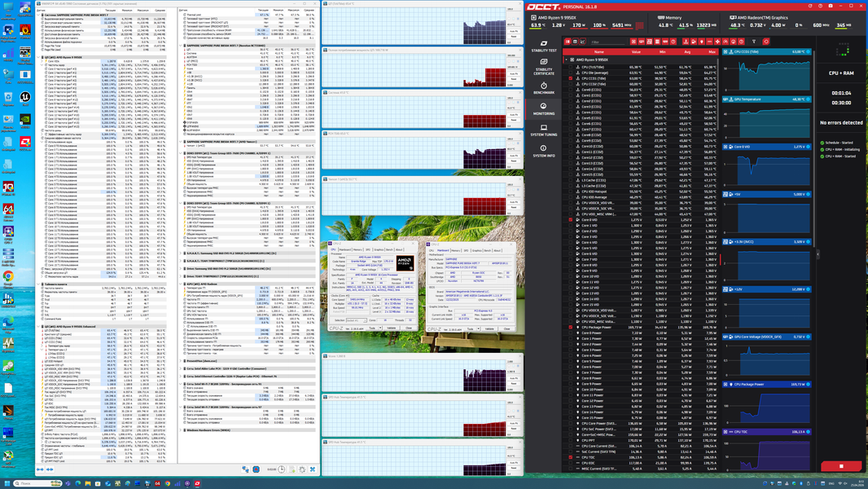Viewport: 868px width, 489px height.
Task: Switch OCCT monitoring to graph-only view icon
Action: [x=582, y=42]
